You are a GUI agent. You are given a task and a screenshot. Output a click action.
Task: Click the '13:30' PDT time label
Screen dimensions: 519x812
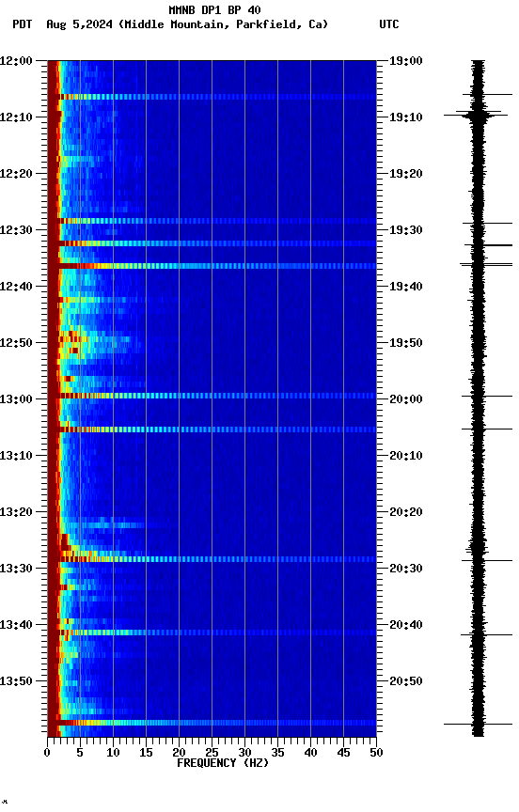pyautogui.click(x=16, y=569)
